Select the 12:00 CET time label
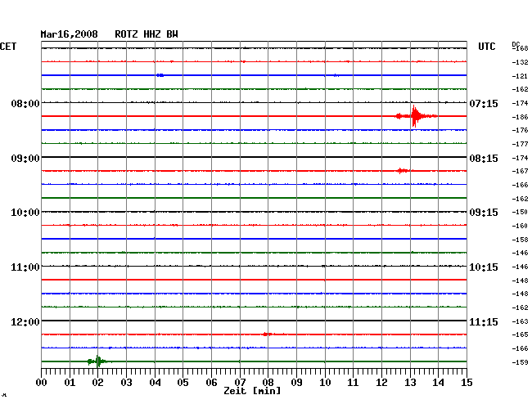532x404 pixels. click(25, 321)
